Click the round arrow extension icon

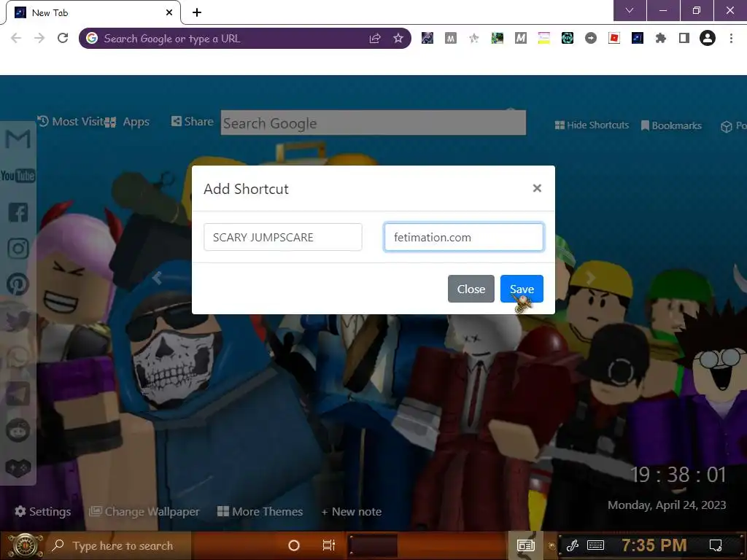point(591,38)
